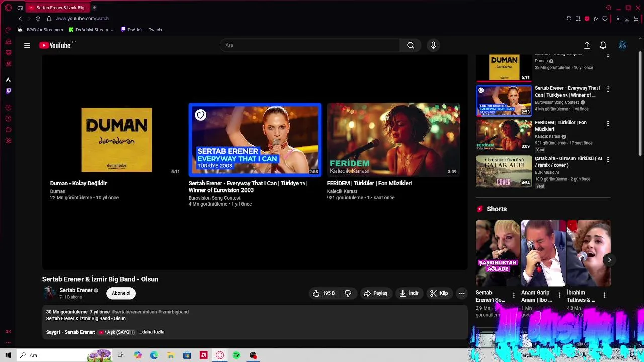Open File Explorer from taskbar
Screen dimensions: 644x362
(171, 355)
